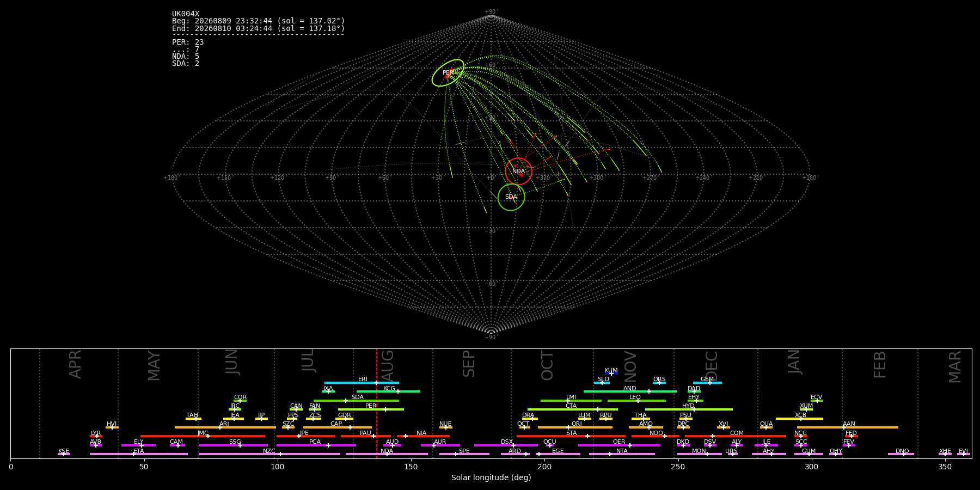The width and height of the screenshot is (980, 490).
Task: Click the 'SDA: 2' count in the header
Action: (x=186, y=64)
